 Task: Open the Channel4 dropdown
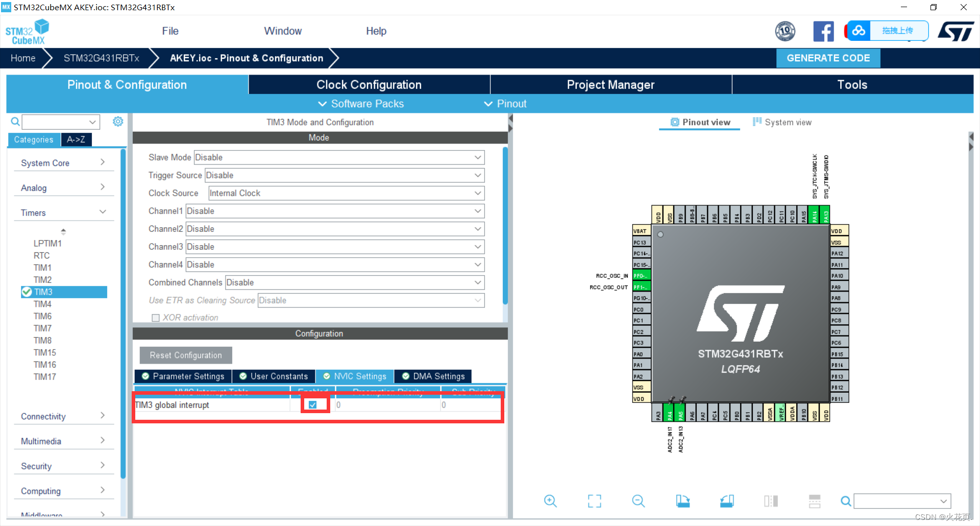(335, 265)
